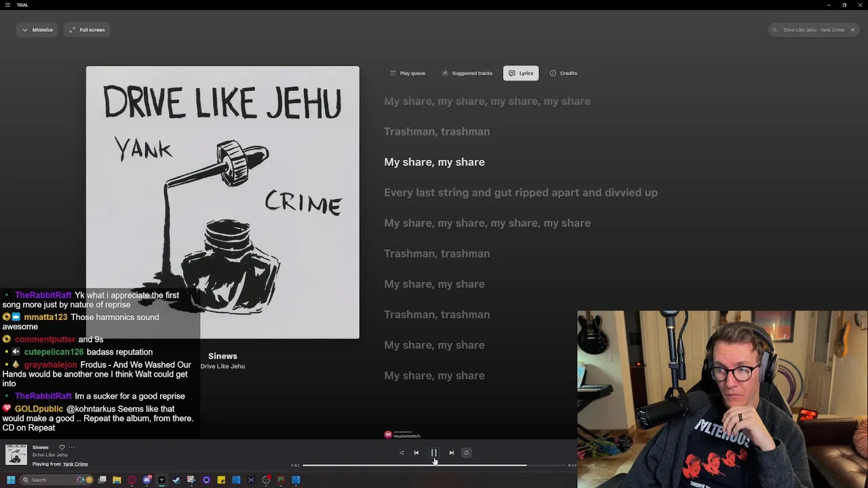Clear the search field with the X icon

(852, 30)
